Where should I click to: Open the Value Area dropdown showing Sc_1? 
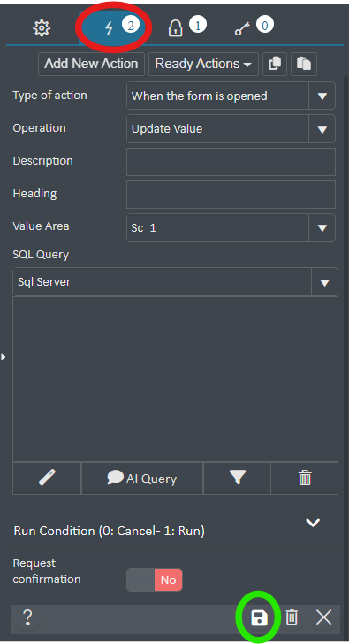click(x=231, y=227)
